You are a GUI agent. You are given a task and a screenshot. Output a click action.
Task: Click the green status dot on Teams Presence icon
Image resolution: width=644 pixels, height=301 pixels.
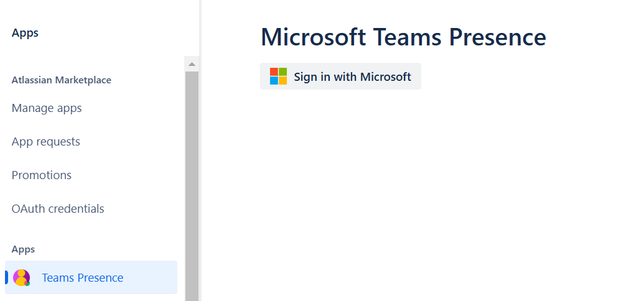[x=27, y=283]
